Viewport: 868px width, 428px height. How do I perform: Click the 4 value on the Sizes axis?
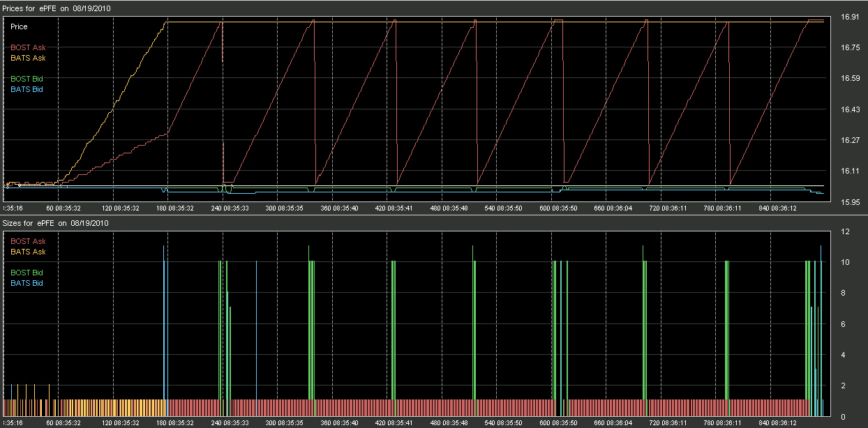pos(844,355)
